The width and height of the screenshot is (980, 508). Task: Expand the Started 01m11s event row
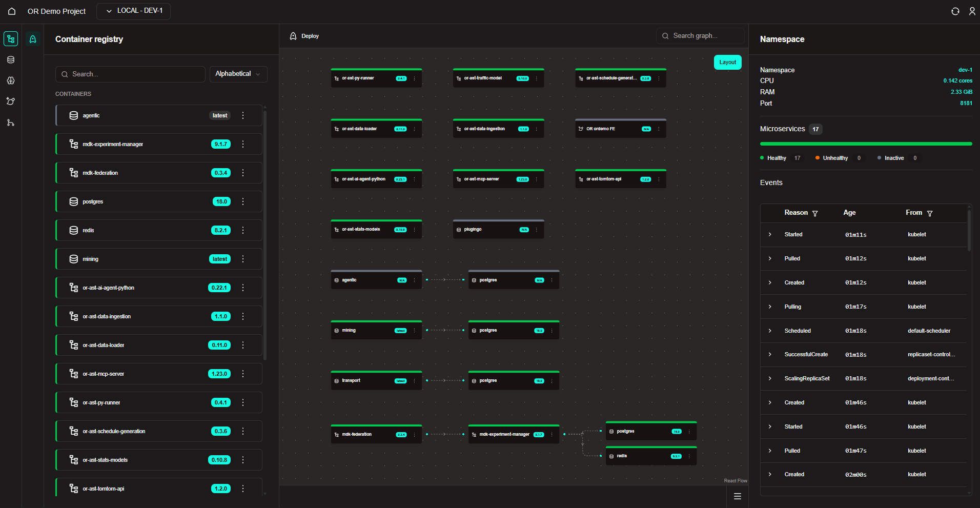[770, 234]
